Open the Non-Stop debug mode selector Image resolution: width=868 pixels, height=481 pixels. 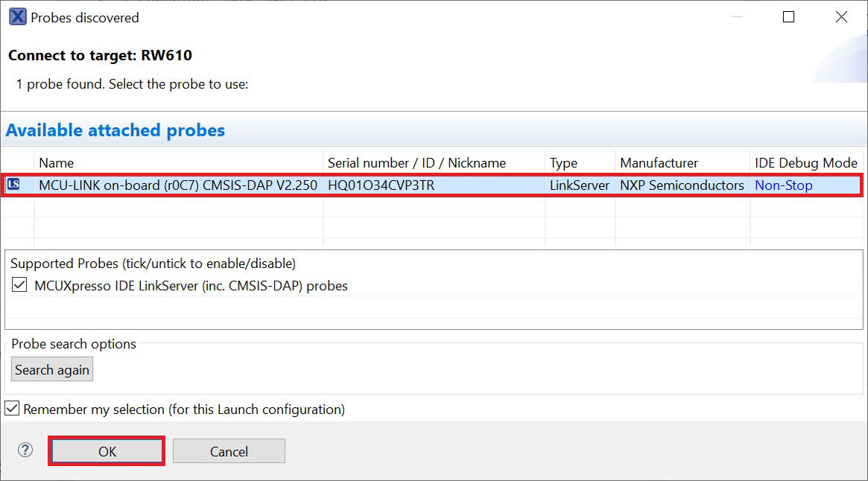click(783, 185)
